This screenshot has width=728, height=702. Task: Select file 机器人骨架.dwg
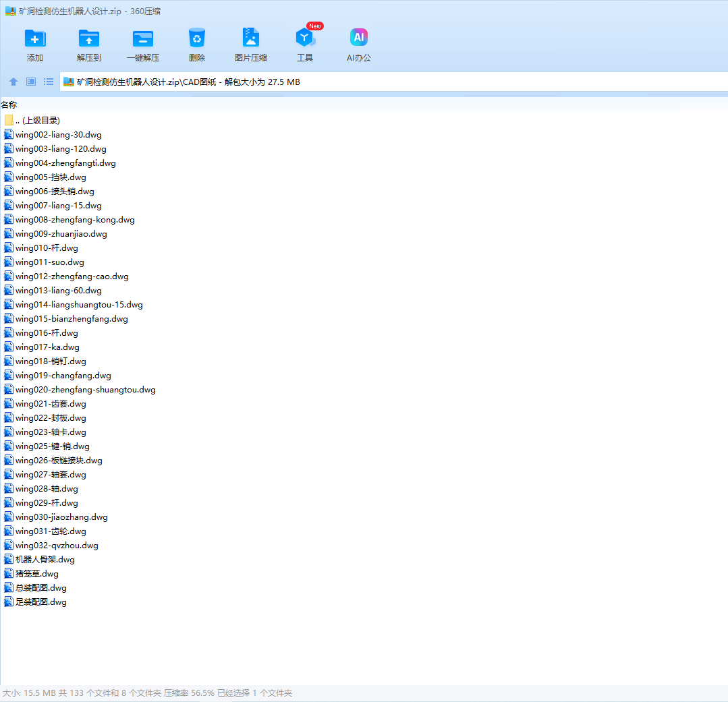39,560
